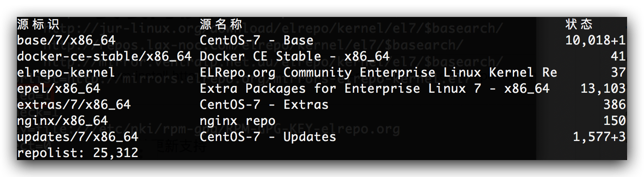
Task: Click the 源名称 column header
Action: [x=221, y=24]
